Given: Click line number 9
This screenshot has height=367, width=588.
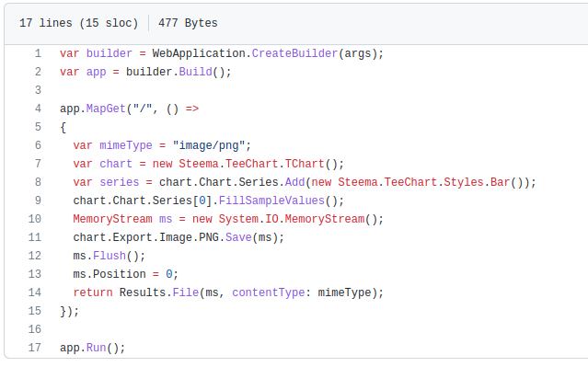Looking at the screenshot, I should pos(38,201).
